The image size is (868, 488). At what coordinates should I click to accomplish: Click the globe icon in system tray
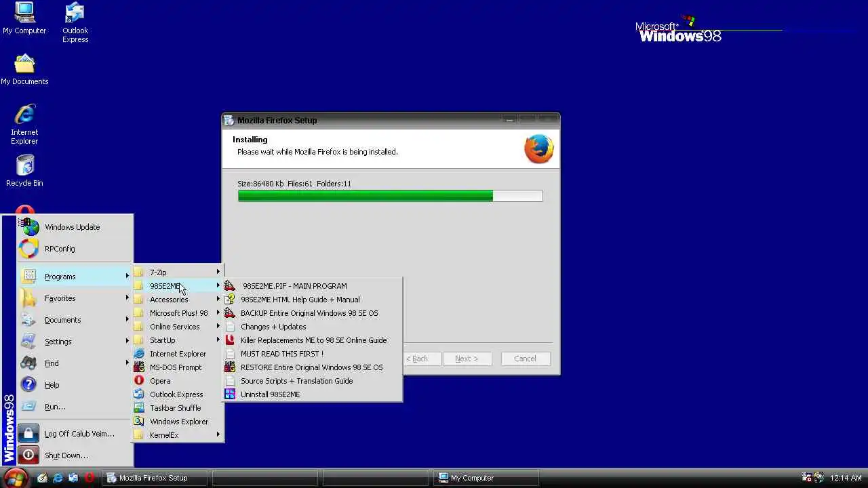click(x=818, y=478)
